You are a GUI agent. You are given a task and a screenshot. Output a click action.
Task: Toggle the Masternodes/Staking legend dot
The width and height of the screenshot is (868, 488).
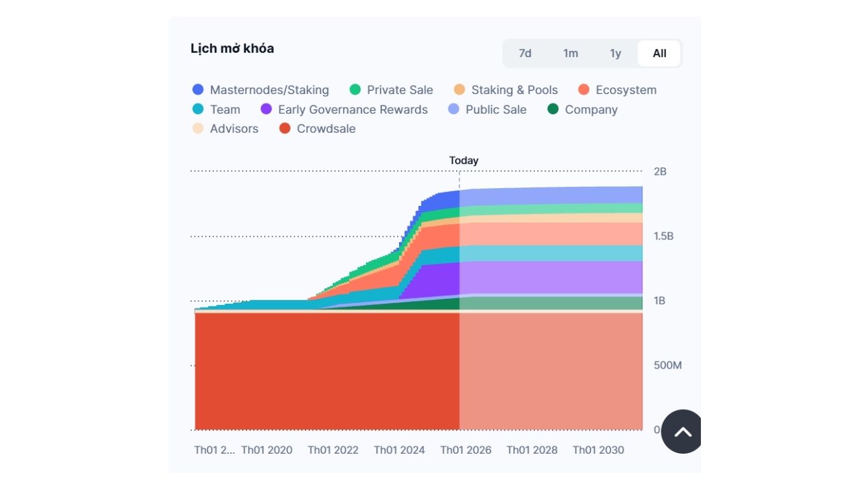[x=198, y=90]
